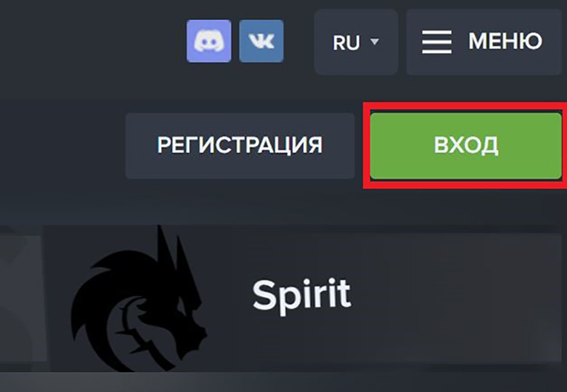Log in using the ВХОД button

pos(466,145)
